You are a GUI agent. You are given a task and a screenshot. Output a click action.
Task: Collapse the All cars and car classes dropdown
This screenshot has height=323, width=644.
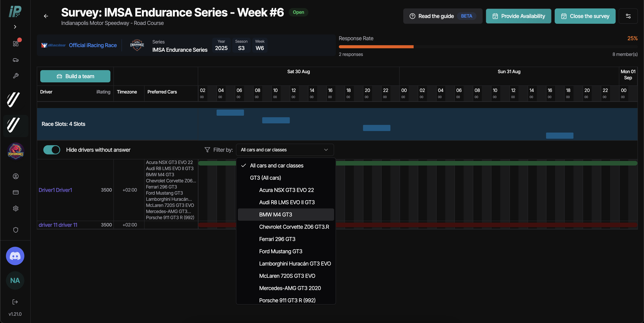coord(285,150)
